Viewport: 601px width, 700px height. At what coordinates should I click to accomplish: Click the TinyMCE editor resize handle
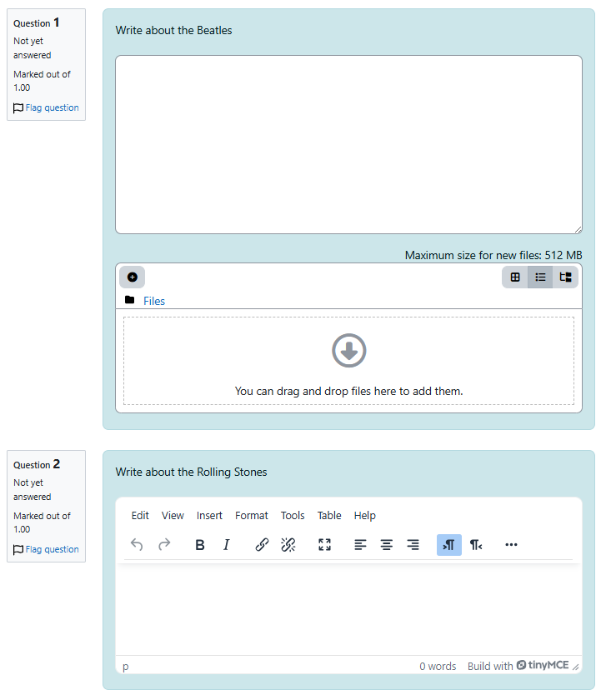pos(576,667)
